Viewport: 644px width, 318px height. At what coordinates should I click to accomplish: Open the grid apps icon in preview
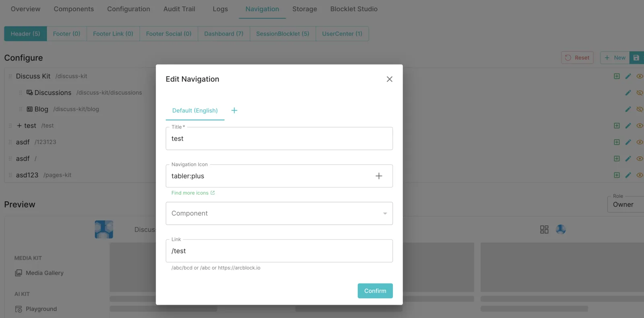click(x=544, y=229)
